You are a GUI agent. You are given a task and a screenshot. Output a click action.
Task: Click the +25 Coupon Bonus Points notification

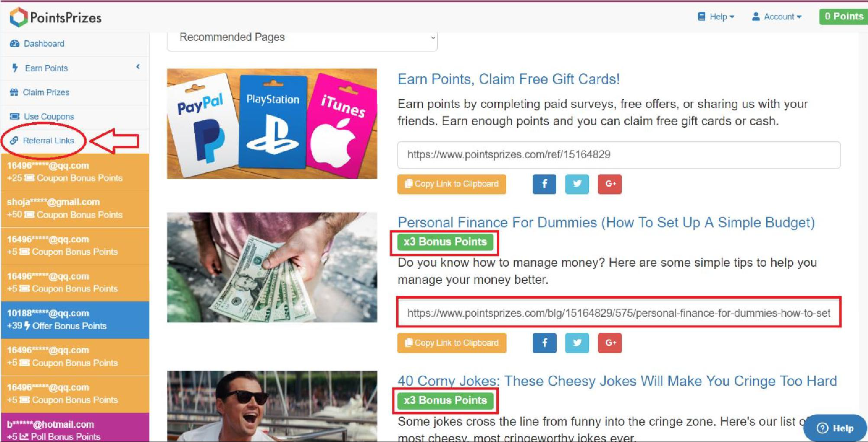coord(75,172)
